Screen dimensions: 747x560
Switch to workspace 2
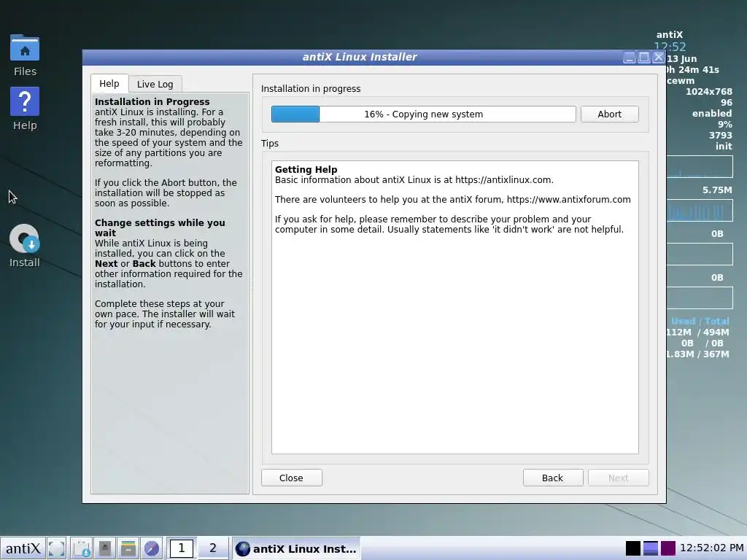213,548
